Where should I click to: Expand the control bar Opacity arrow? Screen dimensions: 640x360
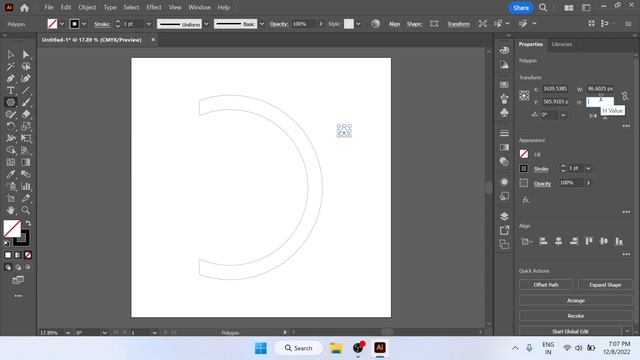(x=321, y=24)
